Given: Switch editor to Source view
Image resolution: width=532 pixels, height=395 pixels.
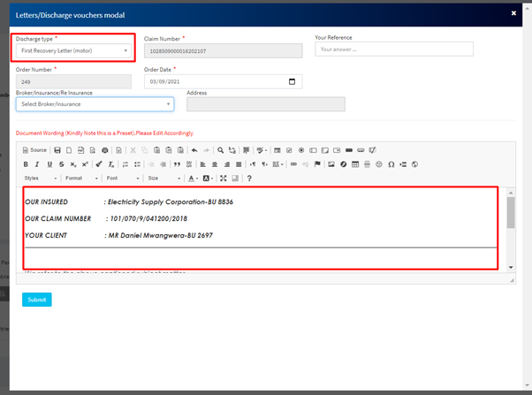Looking at the screenshot, I should tap(34, 150).
